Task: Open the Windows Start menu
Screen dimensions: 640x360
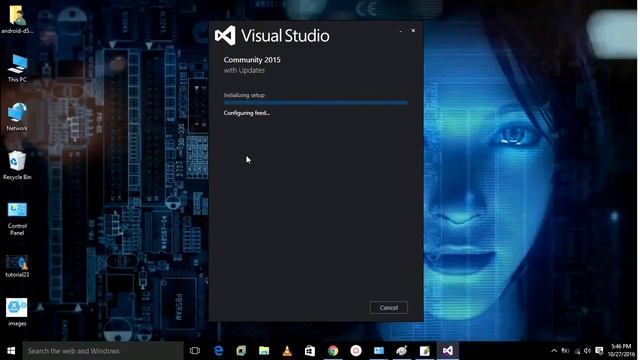Action: point(11,351)
